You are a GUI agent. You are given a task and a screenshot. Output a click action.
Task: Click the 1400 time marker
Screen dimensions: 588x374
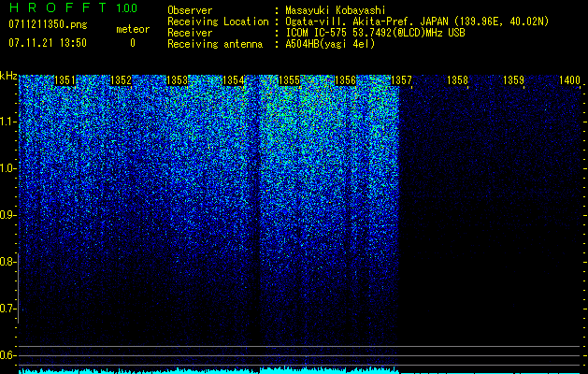(x=569, y=80)
